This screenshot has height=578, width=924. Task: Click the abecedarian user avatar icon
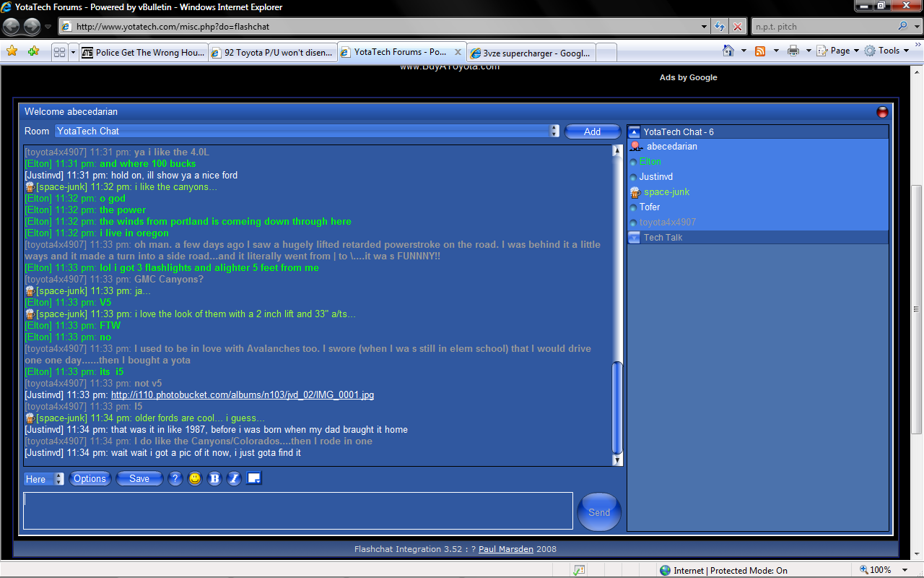[x=636, y=147]
